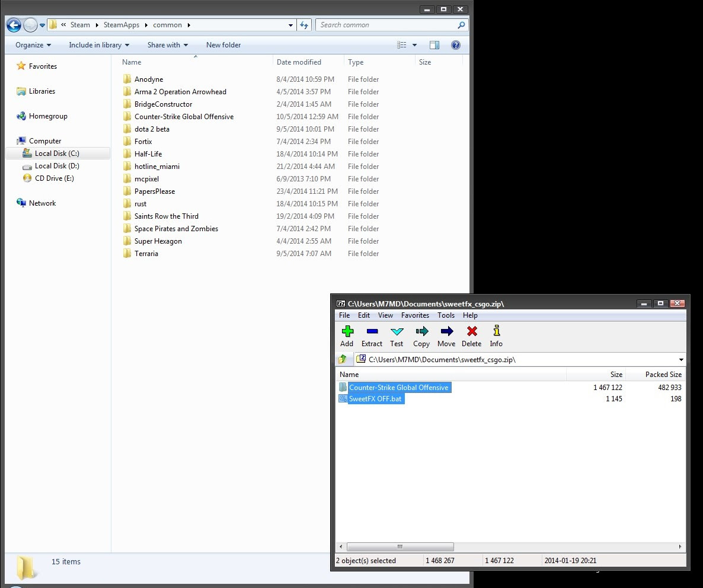Select Counter-Strike Global Offensive in 7-Zip
The height and width of the screenshot is (588, 703).
[398, 387]
